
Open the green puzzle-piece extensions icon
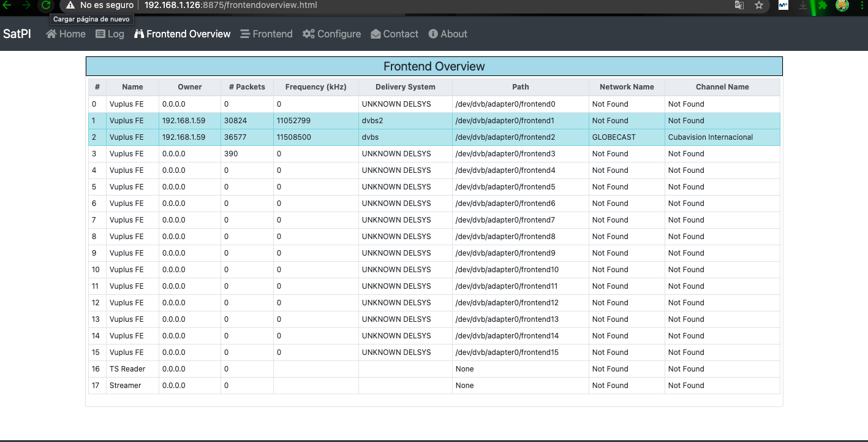pos(823,6)
